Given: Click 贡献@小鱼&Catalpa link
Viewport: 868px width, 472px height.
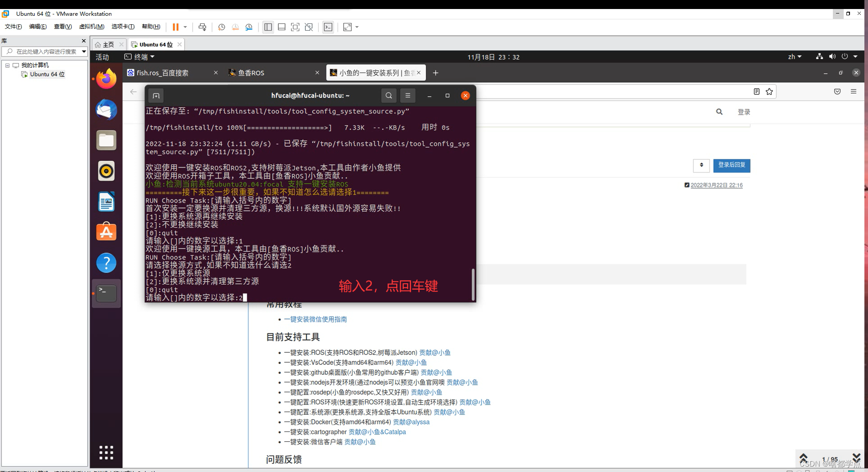Looking at the screenshot, I should pos(377,432).
